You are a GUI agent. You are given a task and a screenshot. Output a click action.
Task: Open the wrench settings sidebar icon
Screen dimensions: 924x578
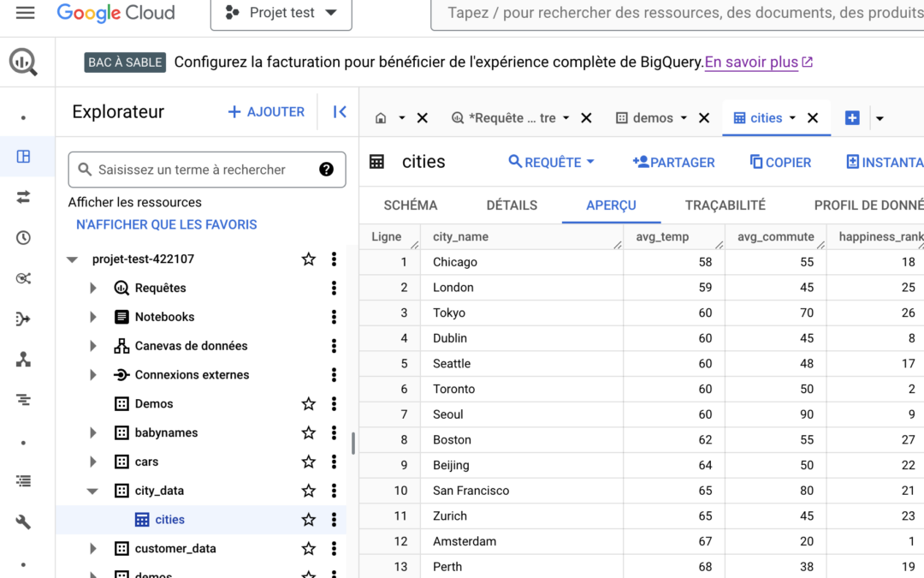24,522
